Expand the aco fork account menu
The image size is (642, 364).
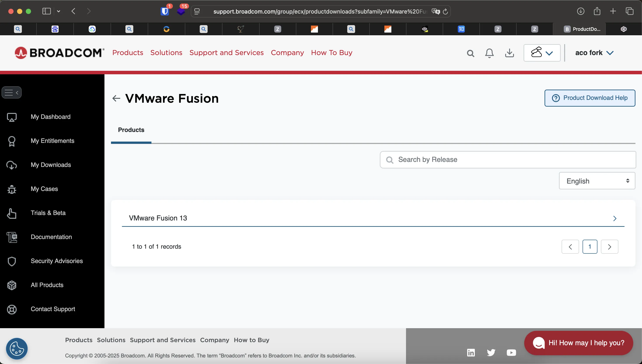coord(594,53)
